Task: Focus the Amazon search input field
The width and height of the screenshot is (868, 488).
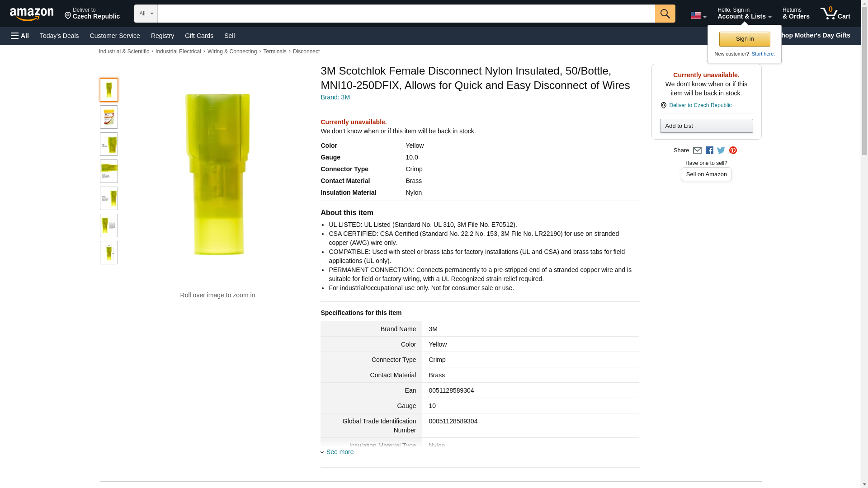Action: coord(406,14)
